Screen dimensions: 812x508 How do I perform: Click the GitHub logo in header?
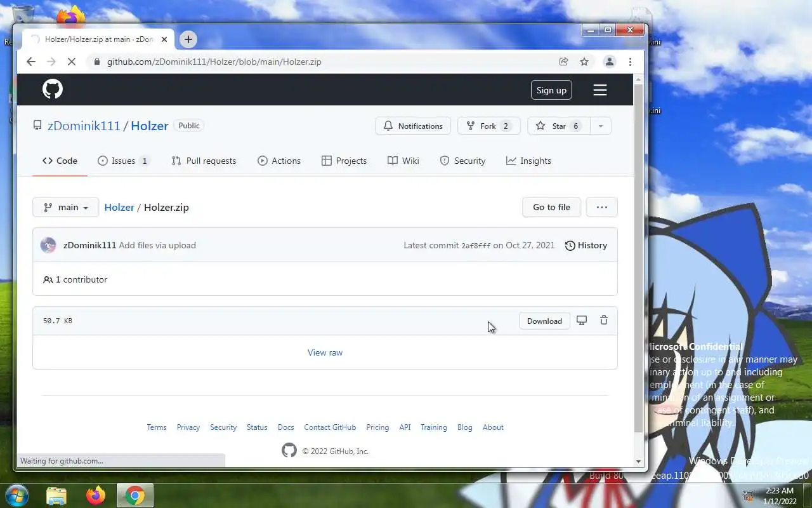(x=53, y=90)
